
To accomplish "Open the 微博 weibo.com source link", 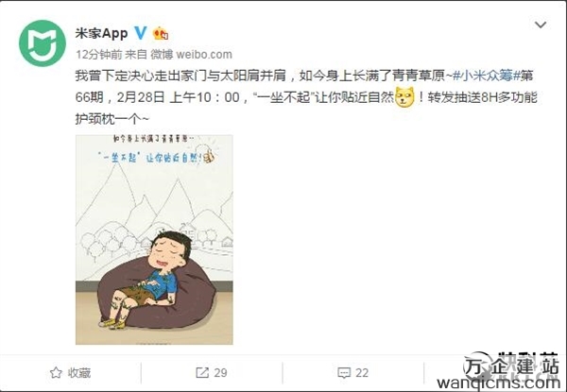I will pyautogui.click(x=191, y=55).
